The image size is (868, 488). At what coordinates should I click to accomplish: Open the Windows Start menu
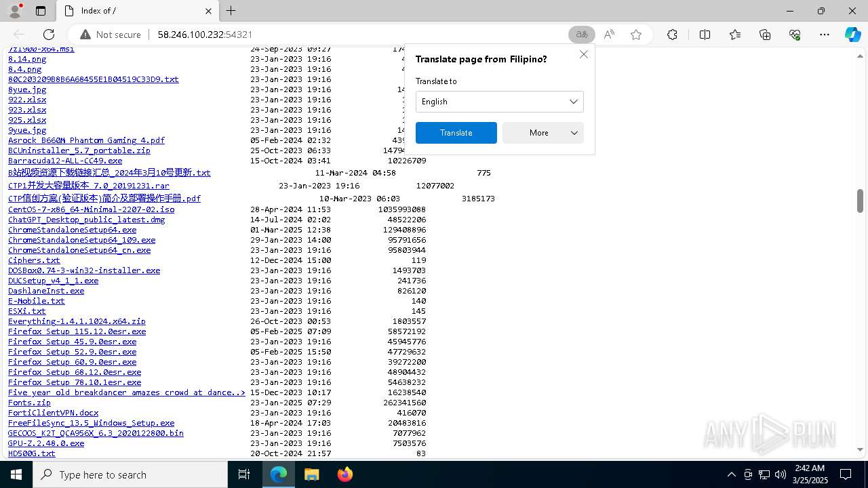[x=16, y=474]
